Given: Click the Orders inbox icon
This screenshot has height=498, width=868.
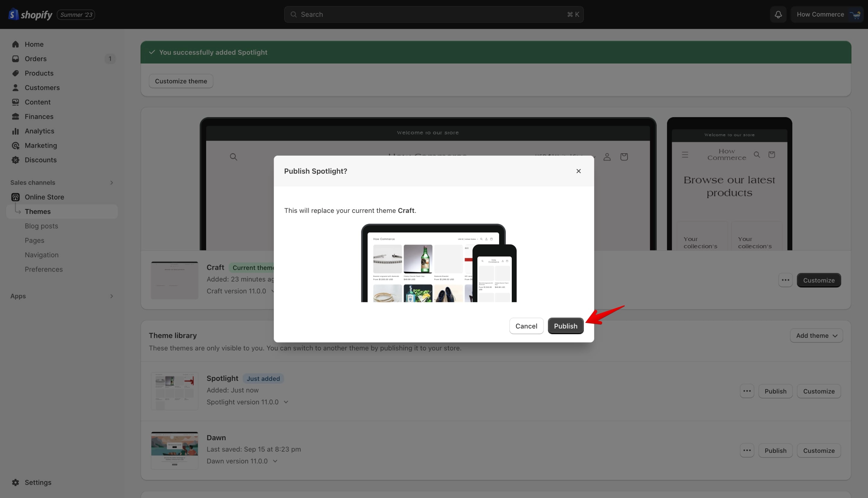Looking at the screenshot, I should point(15,59).
